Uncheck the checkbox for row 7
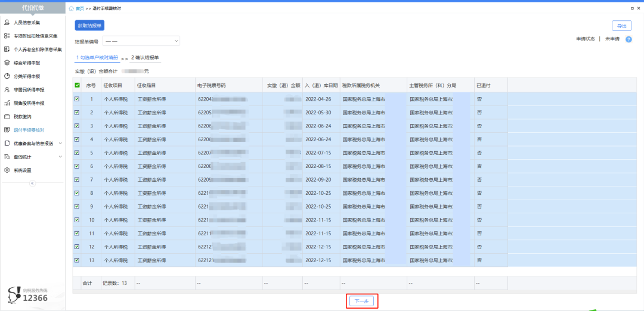 click(77, 179)
